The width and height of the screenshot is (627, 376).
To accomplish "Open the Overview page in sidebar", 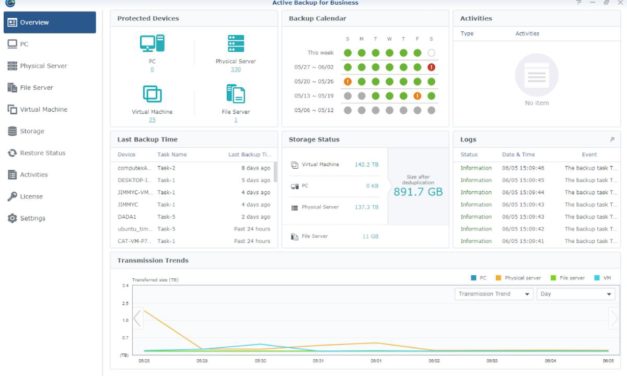I will 50,22.
